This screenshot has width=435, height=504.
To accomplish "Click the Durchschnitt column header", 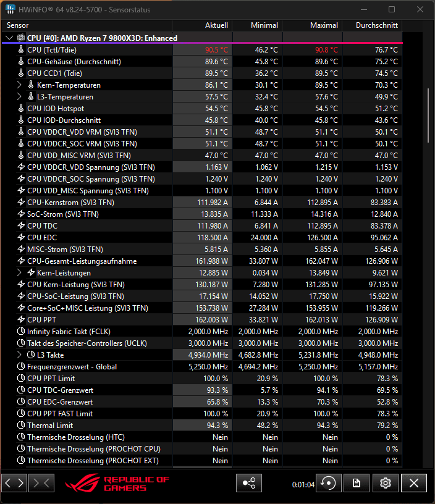I will 373,25.
